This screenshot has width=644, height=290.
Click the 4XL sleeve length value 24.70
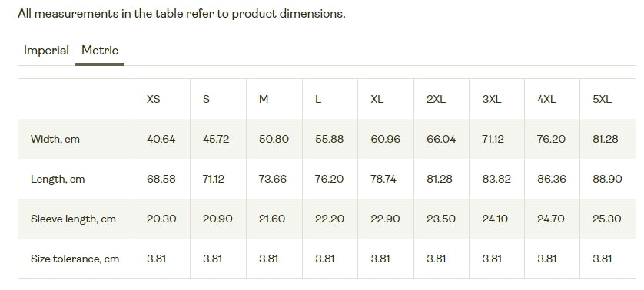pos(551,219)
